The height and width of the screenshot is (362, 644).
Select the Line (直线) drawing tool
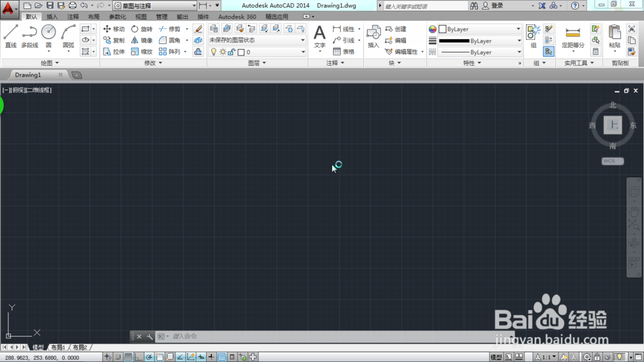coord(11,36)
